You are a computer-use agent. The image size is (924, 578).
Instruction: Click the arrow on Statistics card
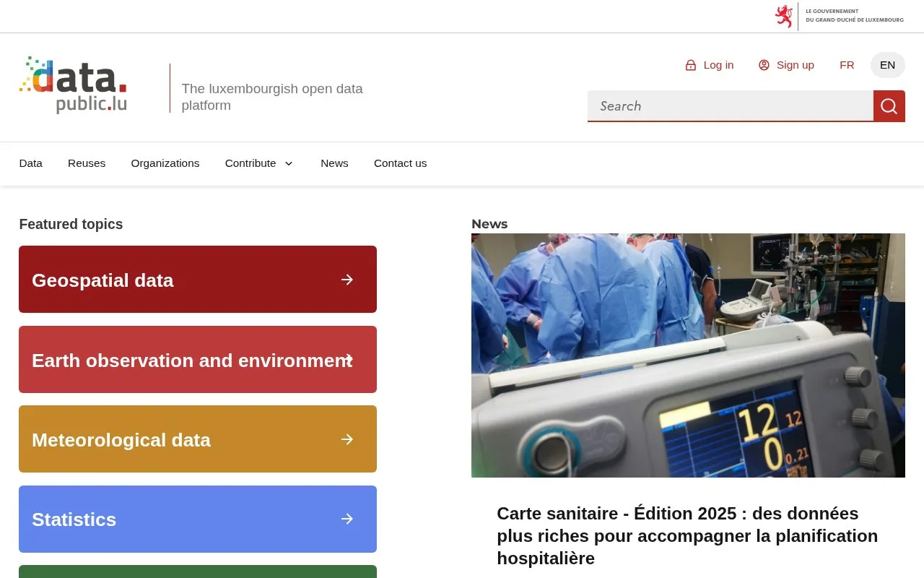[347, 519]
